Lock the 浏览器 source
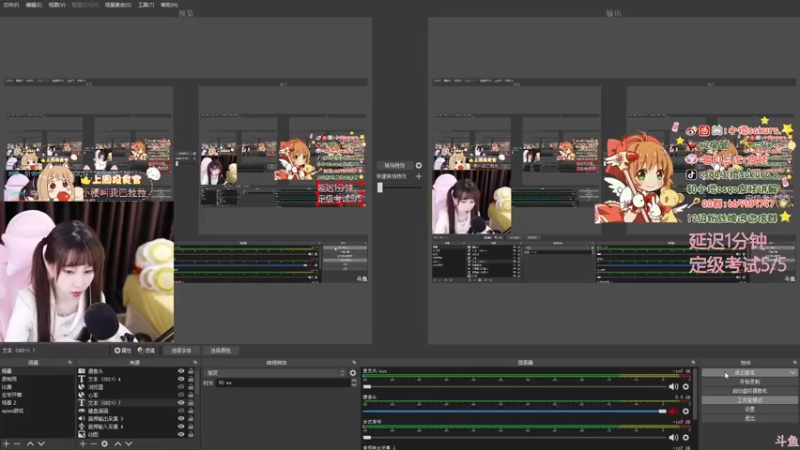 [x=191, y=387]
